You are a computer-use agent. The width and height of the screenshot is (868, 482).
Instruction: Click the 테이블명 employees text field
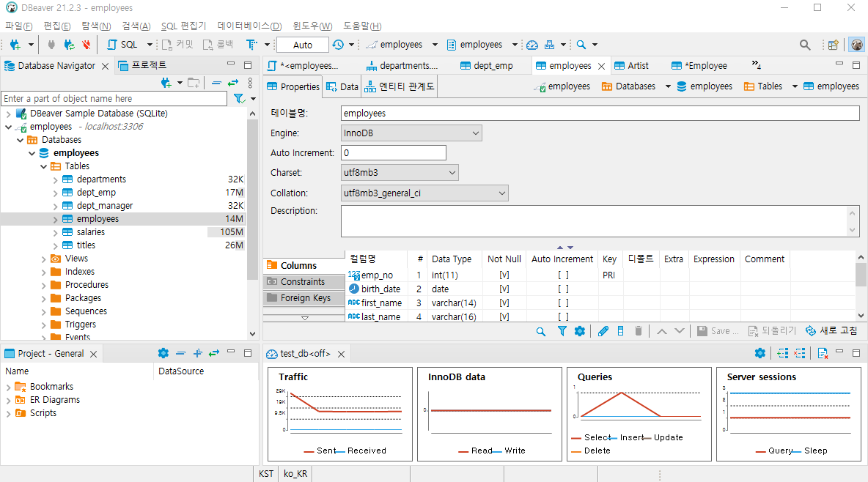coord(600,113)
